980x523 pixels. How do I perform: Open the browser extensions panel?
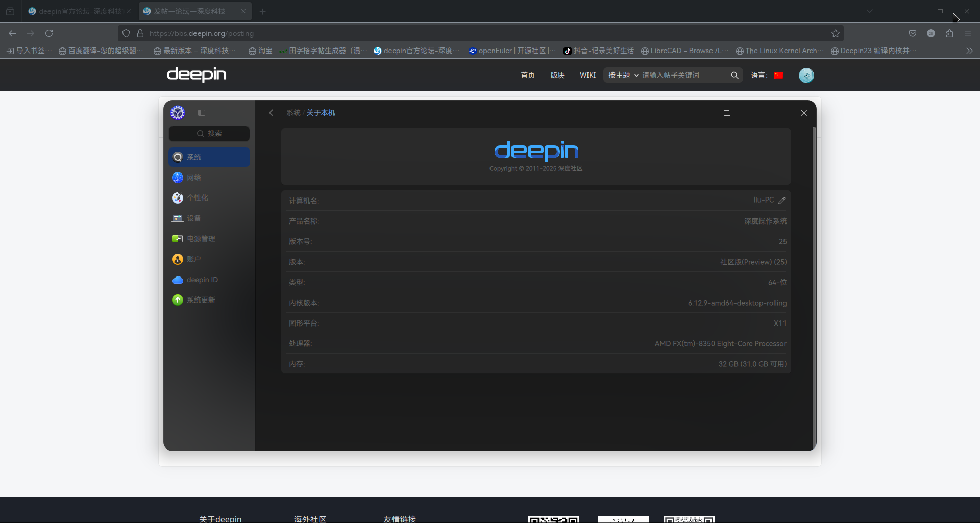[949, 33]
